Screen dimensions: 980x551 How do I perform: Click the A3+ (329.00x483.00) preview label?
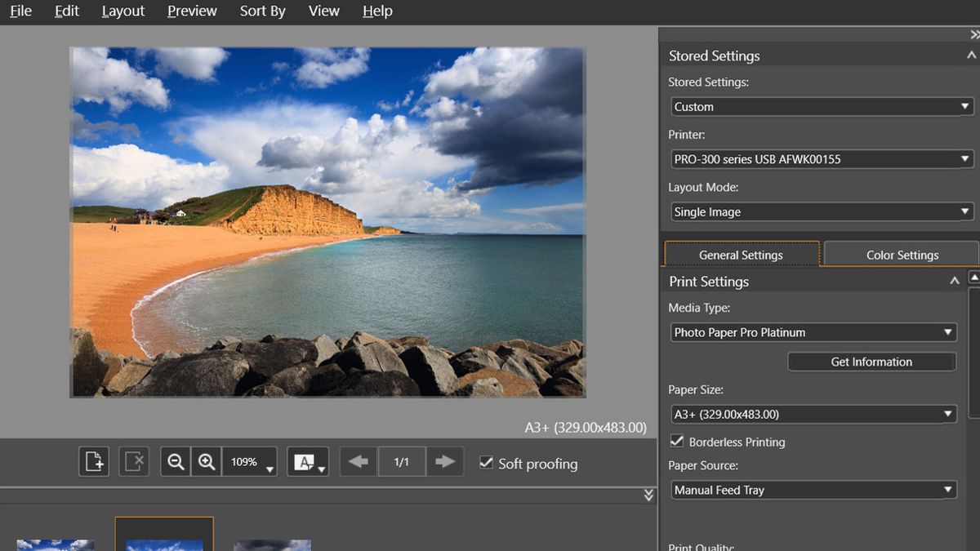click(x=586, y=427)
